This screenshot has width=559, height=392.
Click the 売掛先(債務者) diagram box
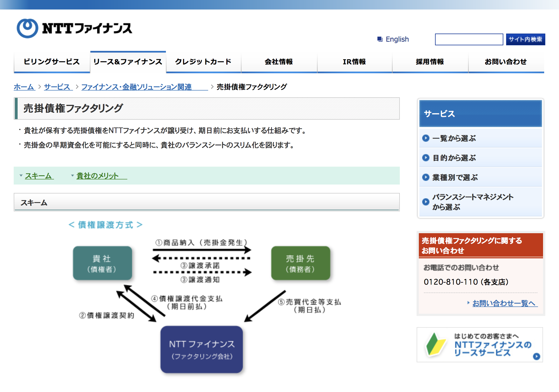(300, 263)
